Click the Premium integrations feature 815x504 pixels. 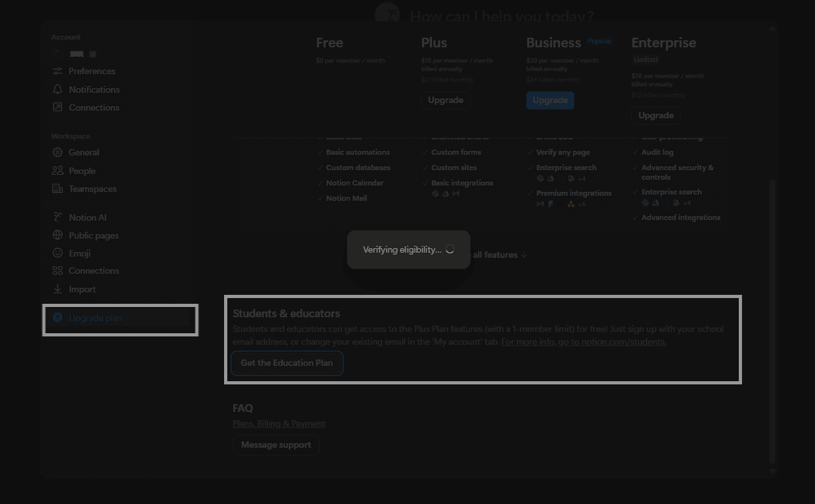coord(574,193)
